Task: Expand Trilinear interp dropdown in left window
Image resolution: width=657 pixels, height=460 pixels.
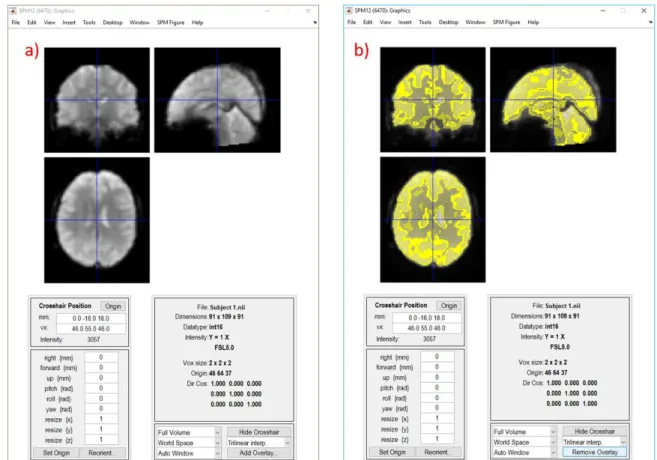Action: coord(287,443)
